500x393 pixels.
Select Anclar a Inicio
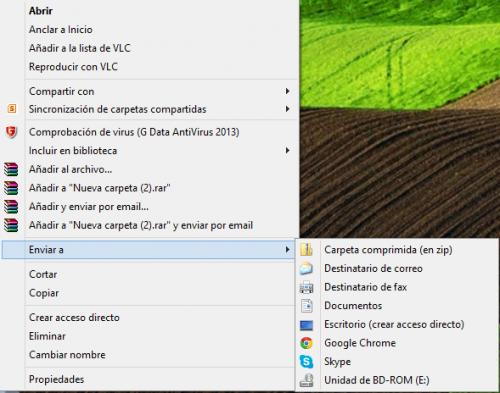pos(61,29)
